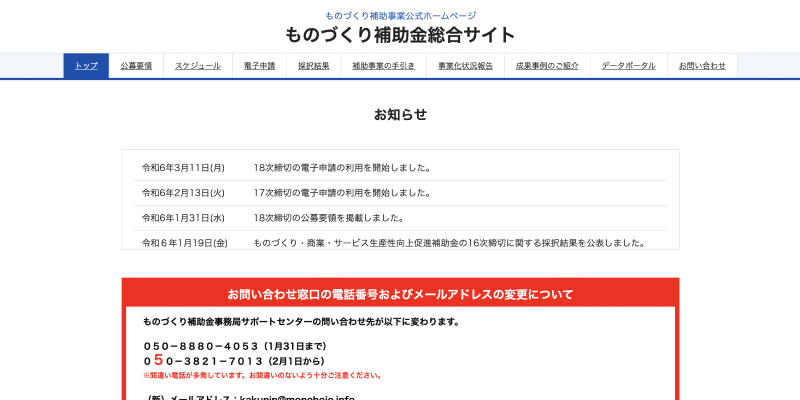Viewport: 800px width, 400px height.
Task: Open the スケジュール menu item
Action: point(198,66)
